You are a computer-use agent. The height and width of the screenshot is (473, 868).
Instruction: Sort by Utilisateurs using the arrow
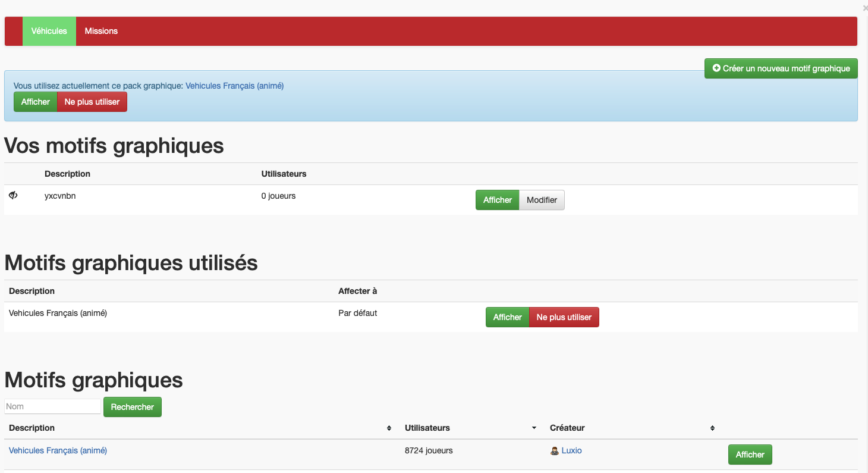[x=534, y=428]
